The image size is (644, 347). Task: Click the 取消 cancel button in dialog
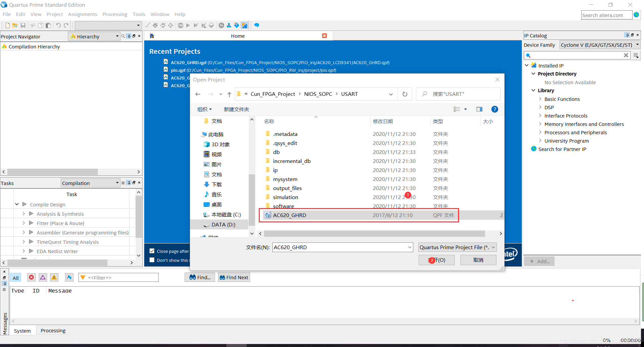pos(478,260)
